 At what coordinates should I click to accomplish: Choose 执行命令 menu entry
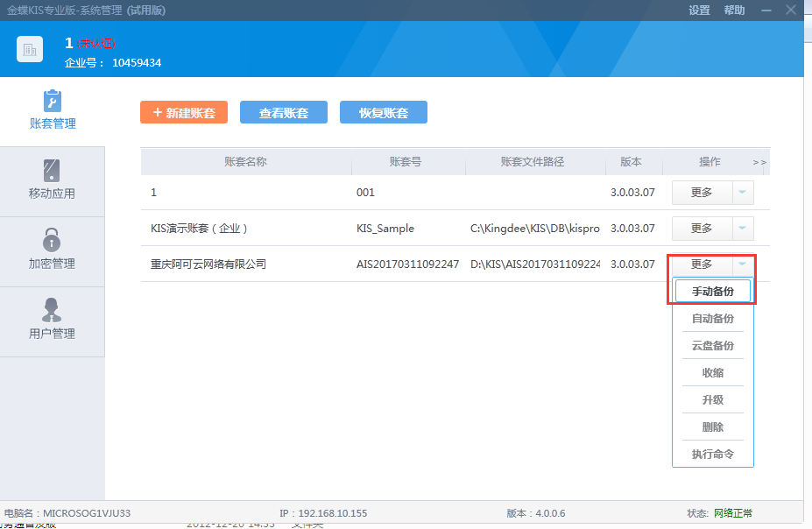pos(712,455)
